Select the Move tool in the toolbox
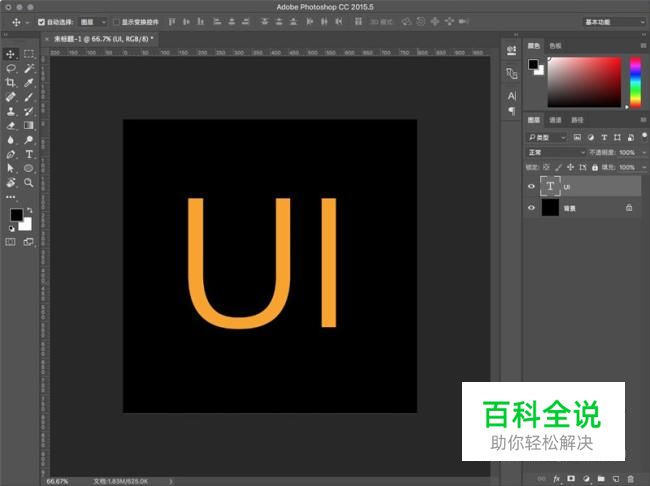 click(x=11, y=53)
